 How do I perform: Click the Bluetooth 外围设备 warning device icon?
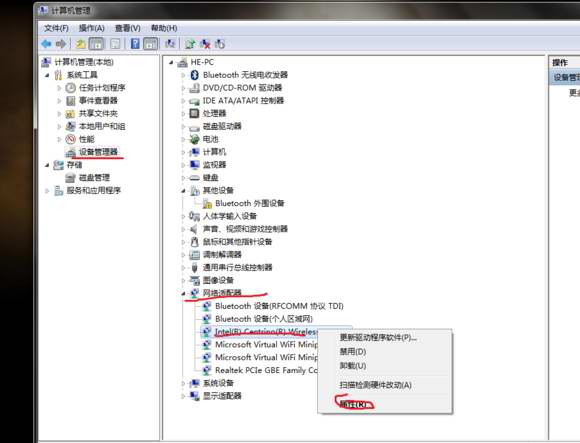207,203
